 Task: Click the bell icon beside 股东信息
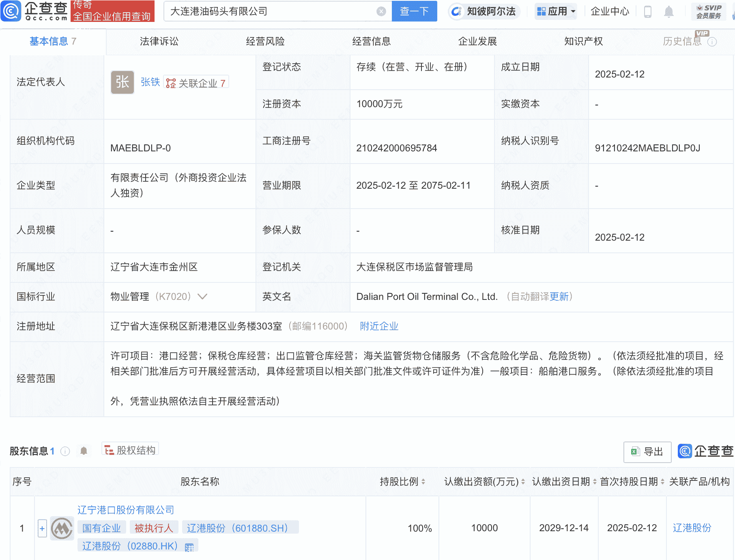pos(84,451)
